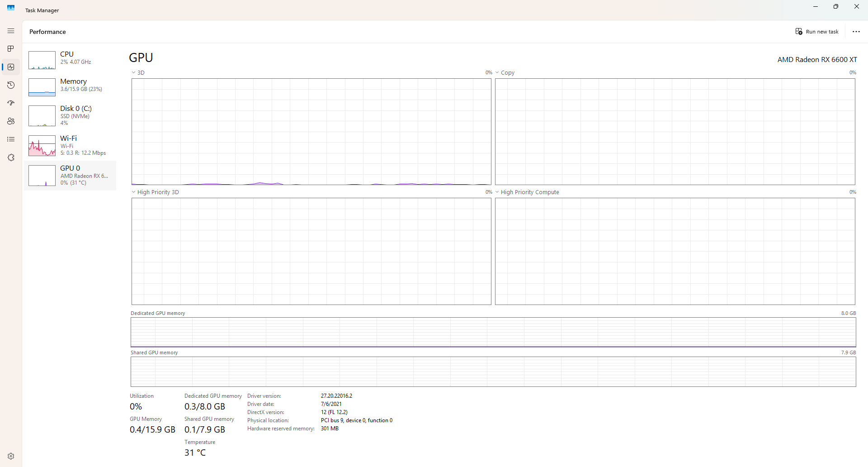Open the more options ellipsis menu
This screenshot has height=467, width=868.
(856, 32)
